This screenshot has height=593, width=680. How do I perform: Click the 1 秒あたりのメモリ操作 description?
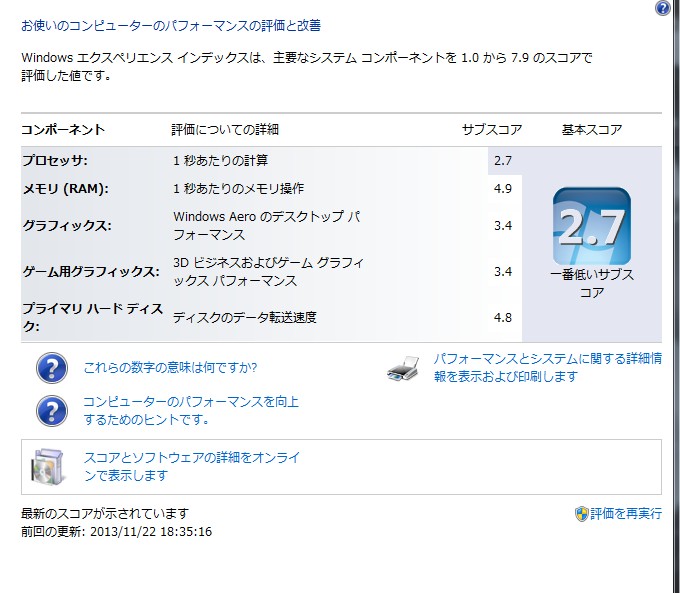pyautogui.click(x=239, y=189)
